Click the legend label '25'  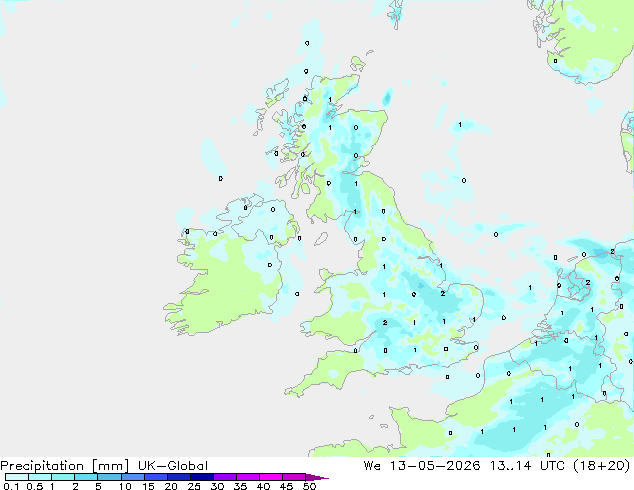[x=194, y=486]
